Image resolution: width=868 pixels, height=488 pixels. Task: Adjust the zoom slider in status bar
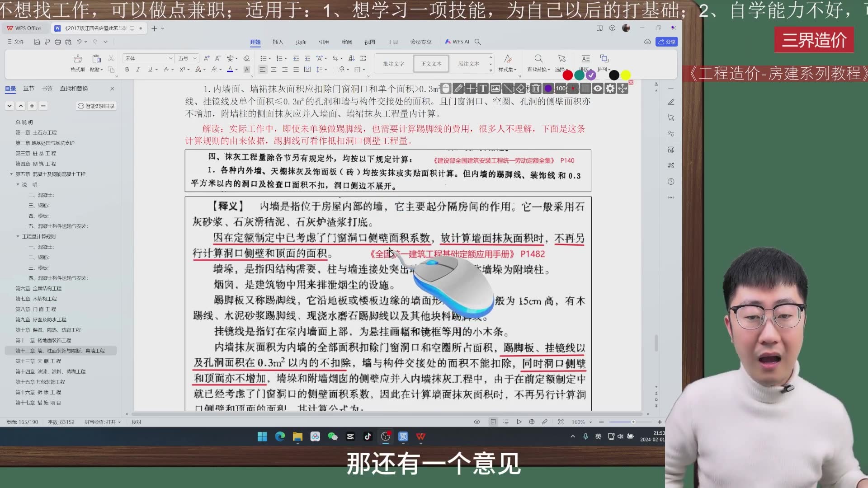(x=633, y=422)
